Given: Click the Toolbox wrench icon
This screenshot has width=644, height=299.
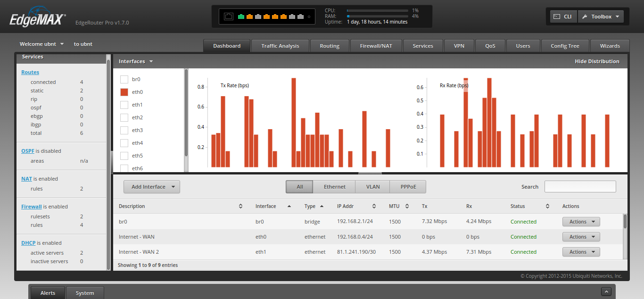Looking at the screenshot, I should [585, 17].
